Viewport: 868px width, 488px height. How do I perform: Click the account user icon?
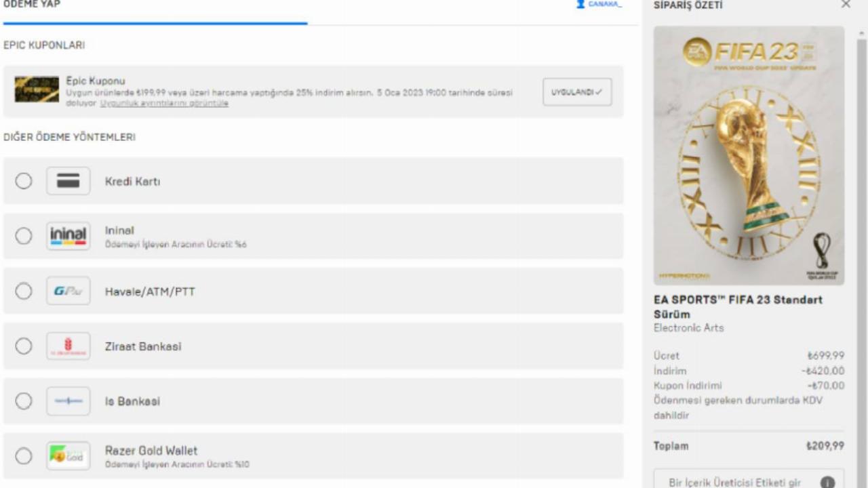click(580, 4)
